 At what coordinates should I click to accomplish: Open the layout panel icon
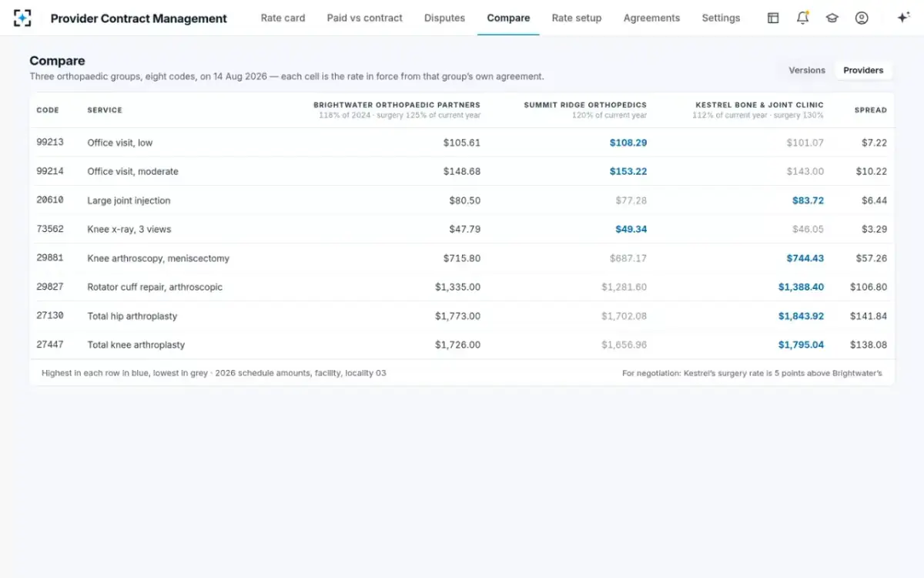pos(773,18)
